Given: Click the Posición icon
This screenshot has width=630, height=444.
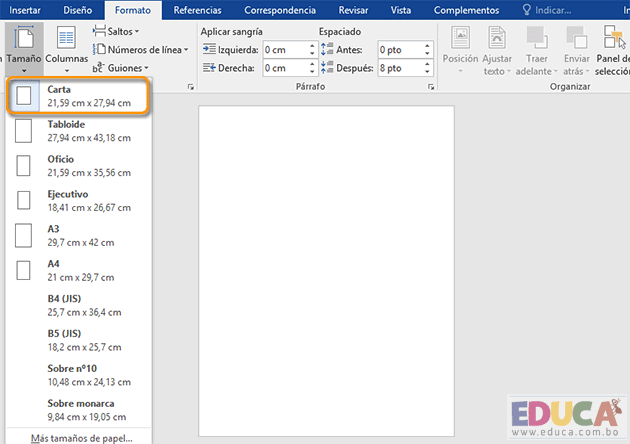Looking at the screenshot, I should tap(460, 37).
